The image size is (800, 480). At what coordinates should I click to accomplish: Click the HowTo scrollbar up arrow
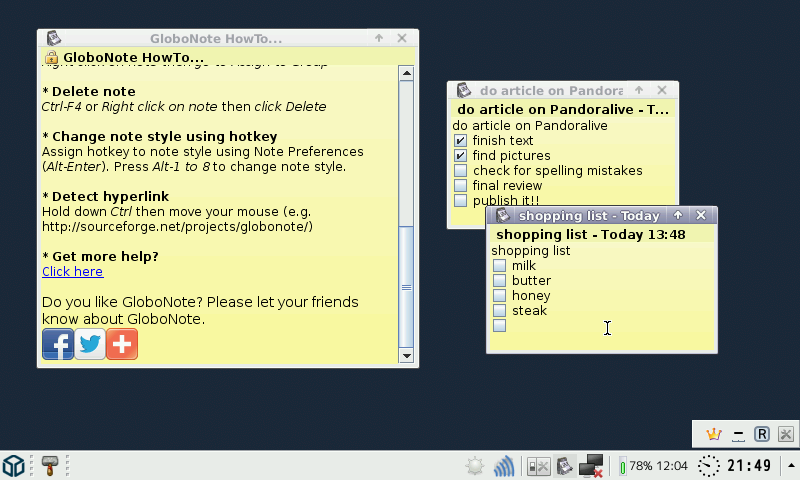[406, 73]
